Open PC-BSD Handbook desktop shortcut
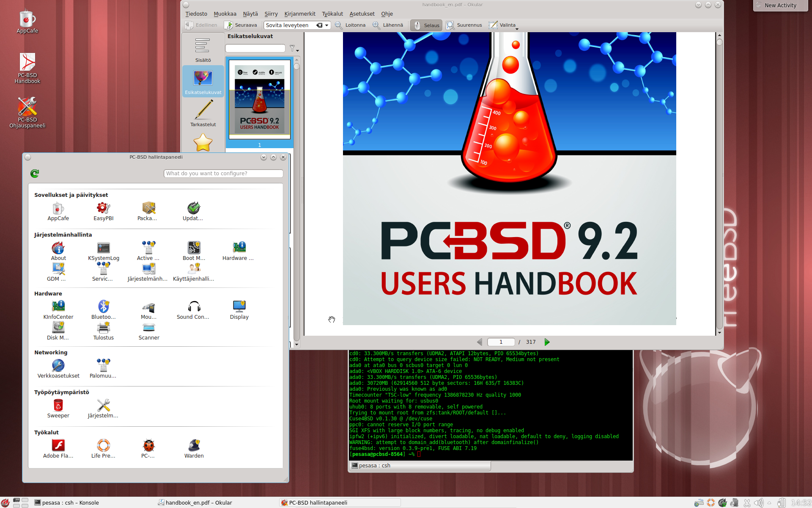812x508 pixels. tap(27, 69)
